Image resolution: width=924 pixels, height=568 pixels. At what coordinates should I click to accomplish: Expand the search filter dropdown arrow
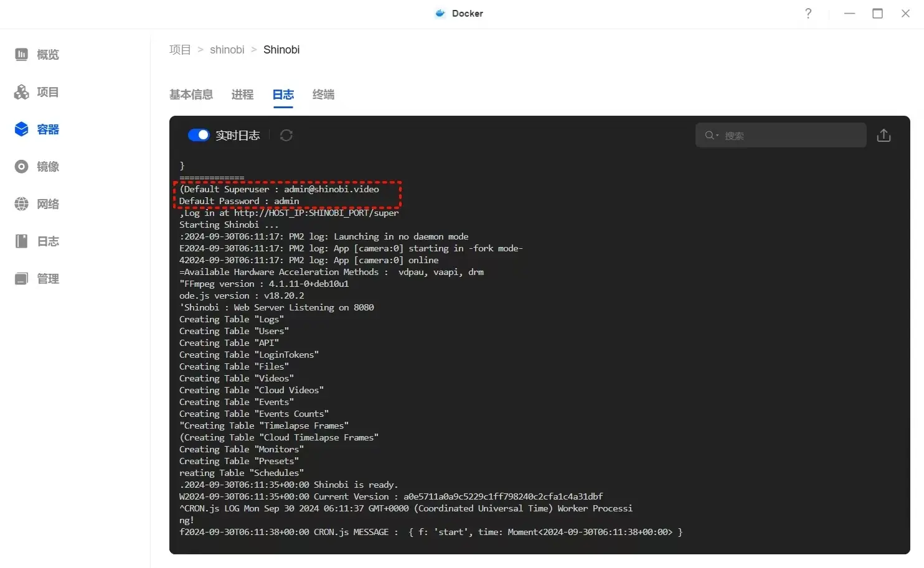(x=717, y=136)
